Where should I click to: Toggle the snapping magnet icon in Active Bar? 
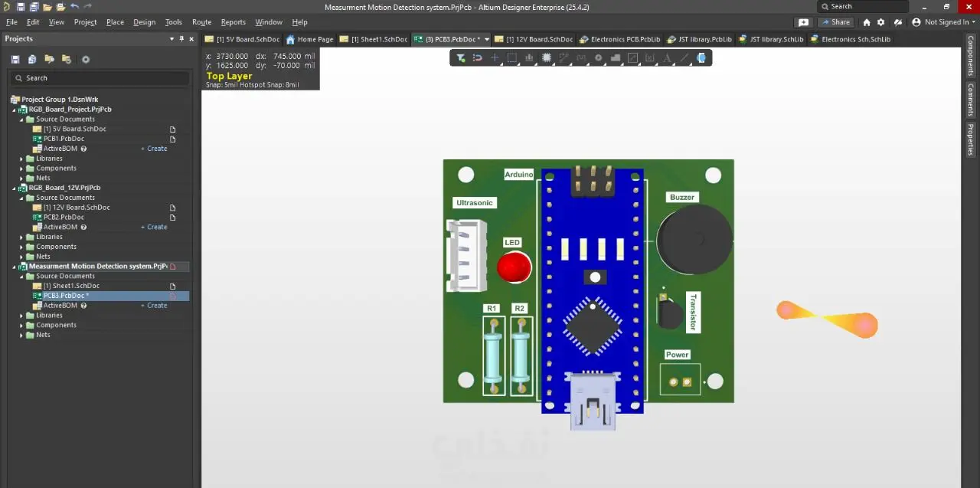tap(478, 57)
